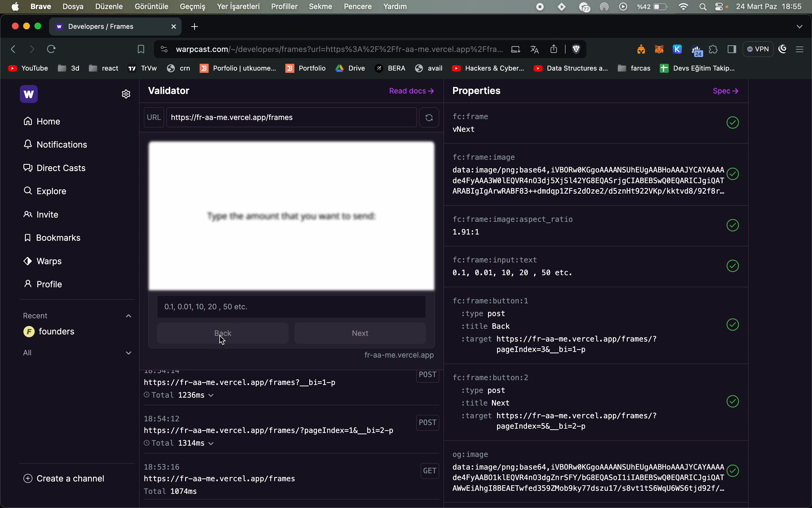The height and width of the screenshot is (508, 812).
Task: Open macOS Control Center icon
Action: point(719,7)
